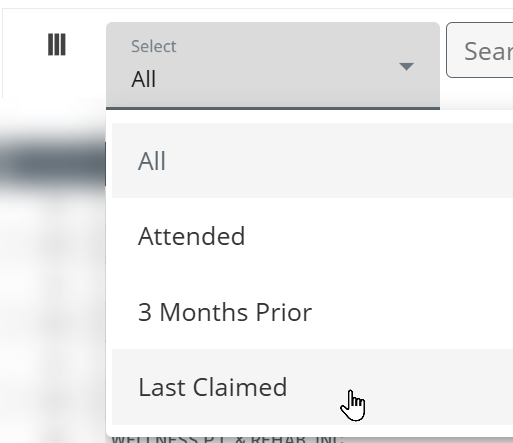
Task: Click the 3 Months Prior filter entry
Action: [312, 312]
